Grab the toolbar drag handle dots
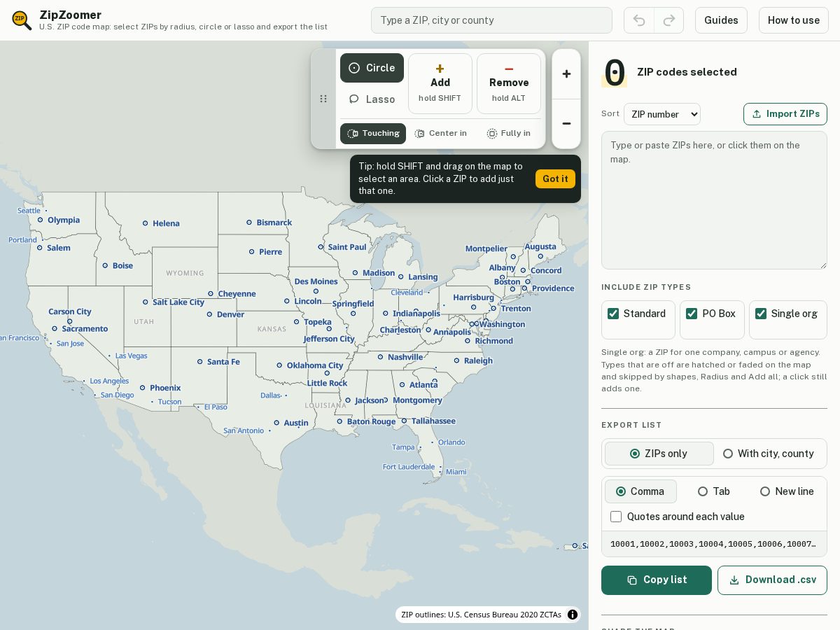This screenshot has height=630, width=840. pos(323,99)
